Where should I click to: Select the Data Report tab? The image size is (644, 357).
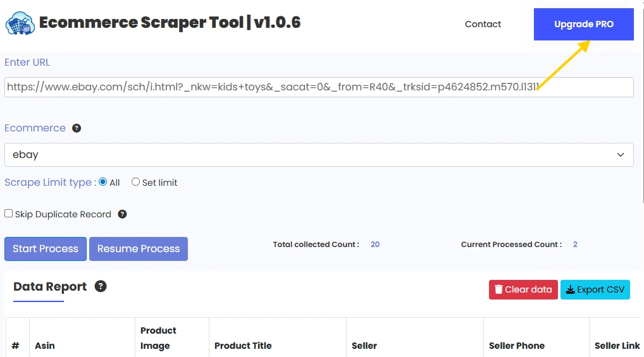pos(50,286)
